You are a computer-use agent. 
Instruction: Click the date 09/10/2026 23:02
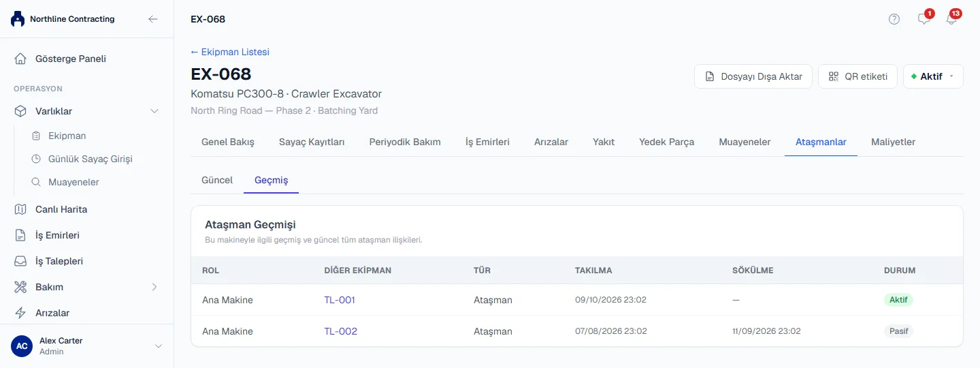coord(610,300)
